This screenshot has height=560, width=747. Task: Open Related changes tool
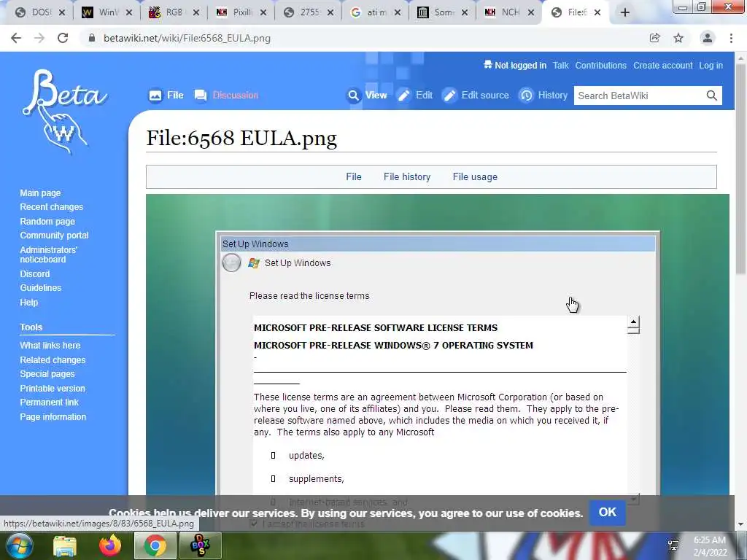[53, 359]
